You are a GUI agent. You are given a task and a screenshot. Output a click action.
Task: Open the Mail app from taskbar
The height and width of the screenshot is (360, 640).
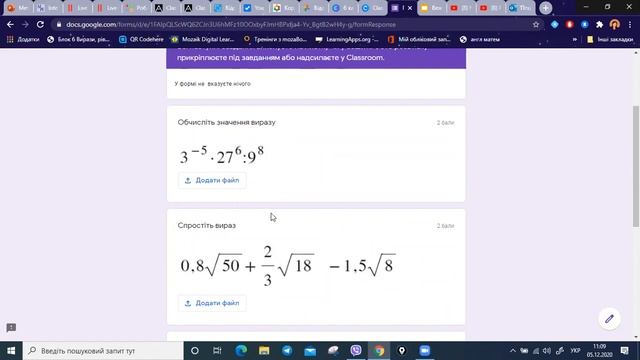click(x=310, y=351)
